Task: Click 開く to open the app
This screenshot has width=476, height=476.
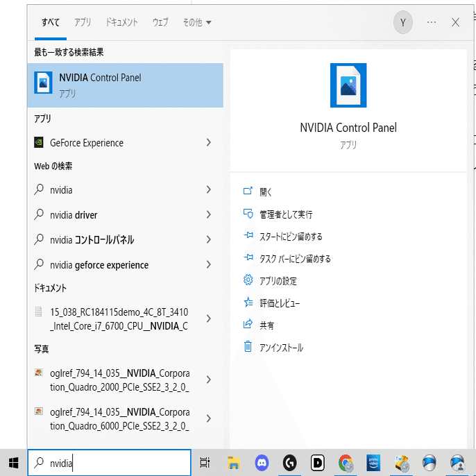Action: pyautogui.click(x=266, y=192)
